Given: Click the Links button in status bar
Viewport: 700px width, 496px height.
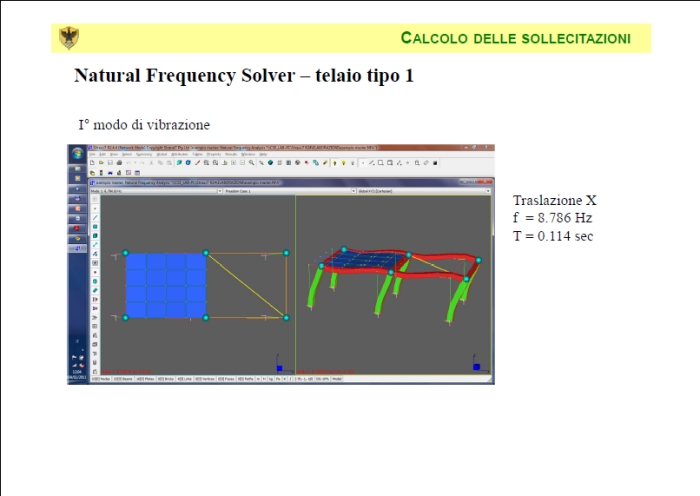Looking at the screenshot, I should (x=187, y=380).
